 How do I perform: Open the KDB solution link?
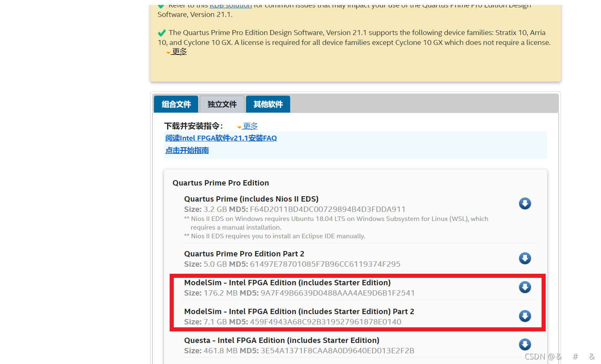tap(231, 6)
